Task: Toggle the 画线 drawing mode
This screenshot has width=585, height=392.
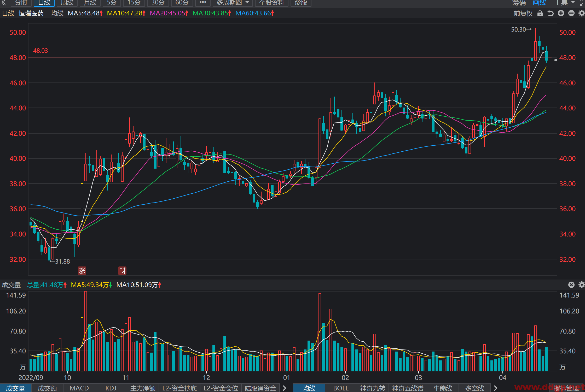Action: tap(540, 3)
